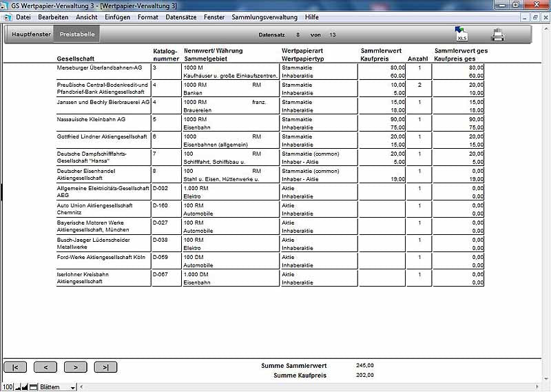Jump to the last record
Screen dimensions: 551x392
[x=105, y=367]
